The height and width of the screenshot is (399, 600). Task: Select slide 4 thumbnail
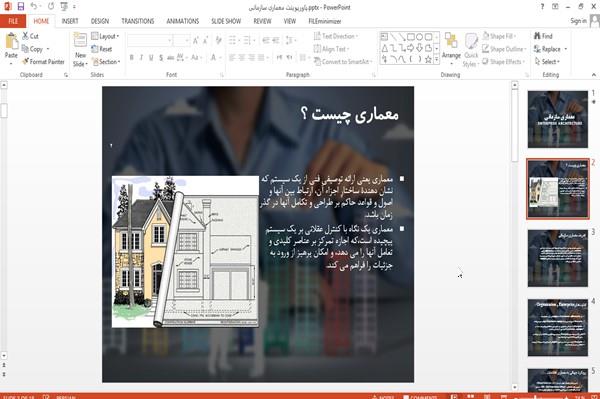pos(558,328)
